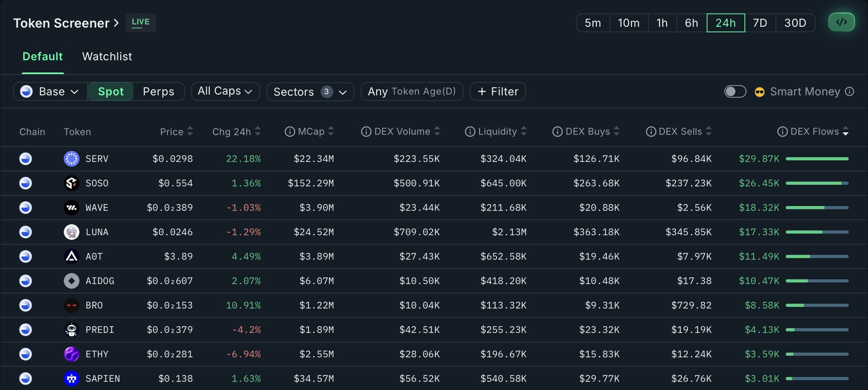Click the + Filter button

click(498, 92)
